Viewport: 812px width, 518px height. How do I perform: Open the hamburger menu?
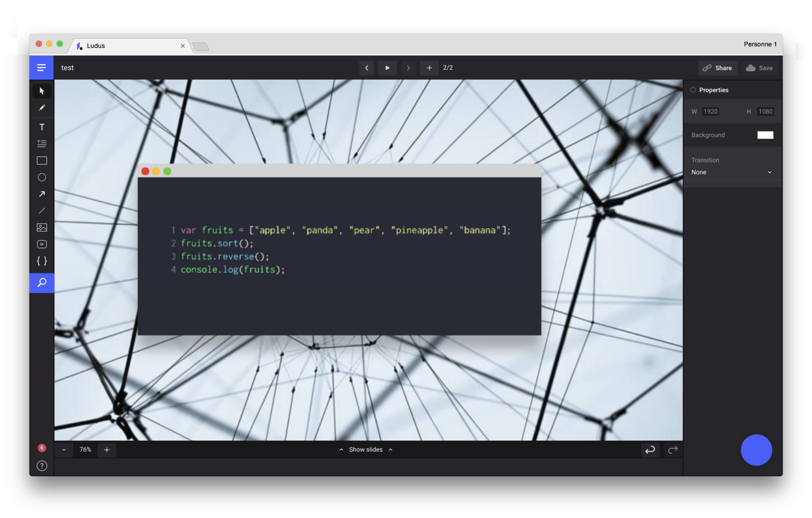pos(41,67)
